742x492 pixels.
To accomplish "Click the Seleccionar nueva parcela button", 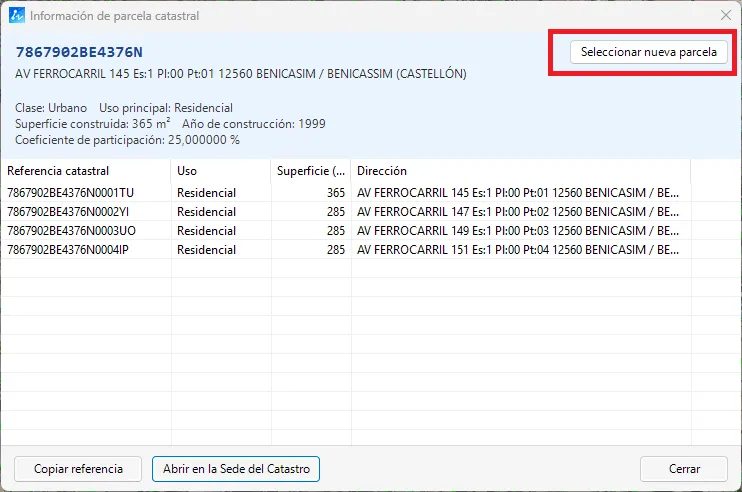I will tap(648, 52).
